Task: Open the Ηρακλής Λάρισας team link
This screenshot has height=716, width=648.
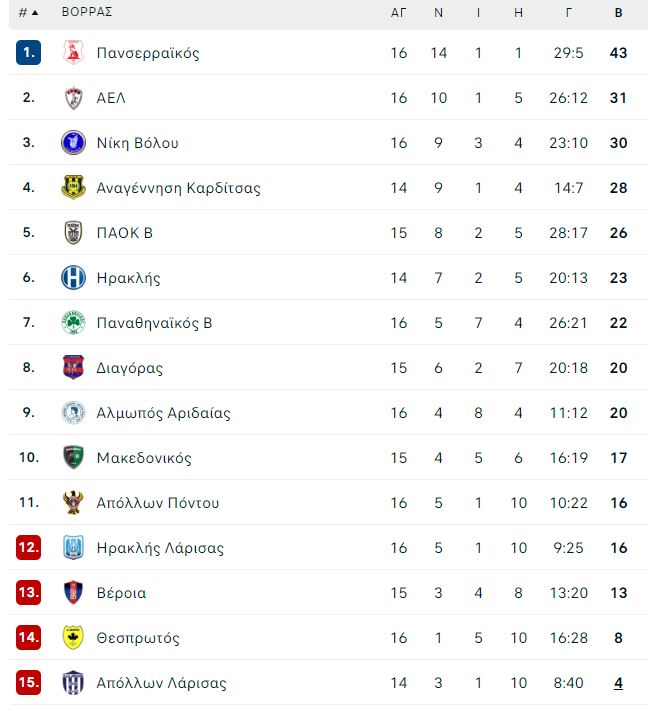Action: click(x=160, y=548)
